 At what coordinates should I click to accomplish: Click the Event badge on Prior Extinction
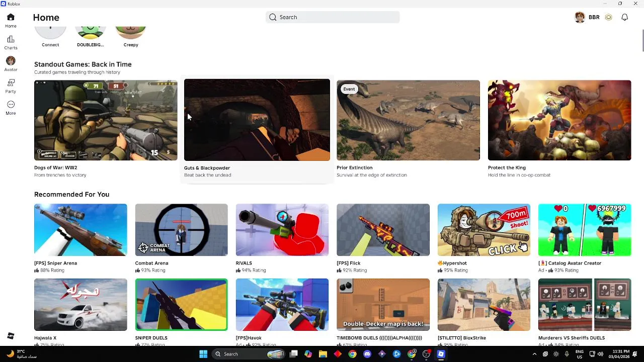point(349,89)
